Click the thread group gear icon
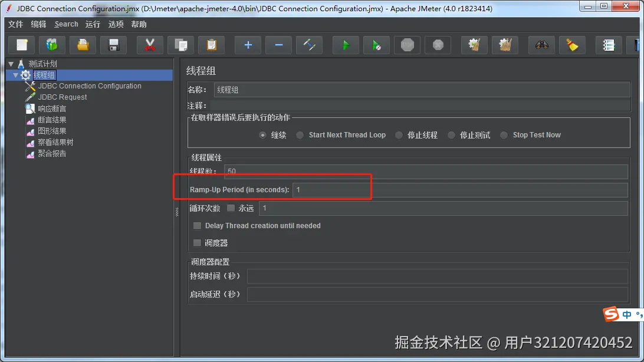This screenshot has height=362, width=644. pos(26,75)
